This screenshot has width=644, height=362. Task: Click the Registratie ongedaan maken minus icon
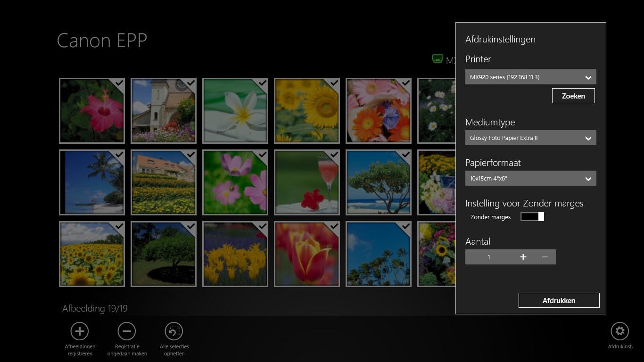click(x=126, y=331)
